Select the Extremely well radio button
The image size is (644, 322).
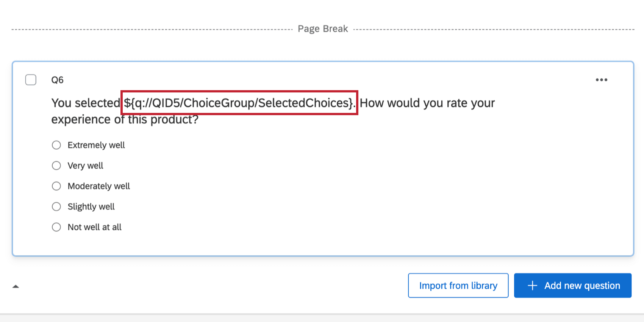56,145
